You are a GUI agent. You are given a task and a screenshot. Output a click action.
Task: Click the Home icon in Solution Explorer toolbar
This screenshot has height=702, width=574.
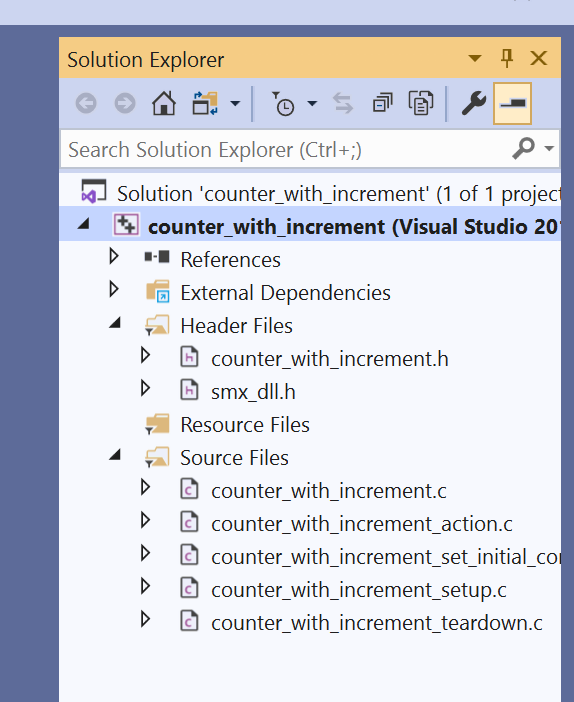(164, 103)
